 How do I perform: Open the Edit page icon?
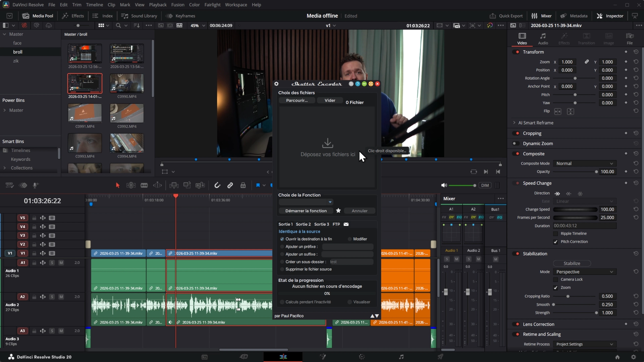(x=283, y=357)
